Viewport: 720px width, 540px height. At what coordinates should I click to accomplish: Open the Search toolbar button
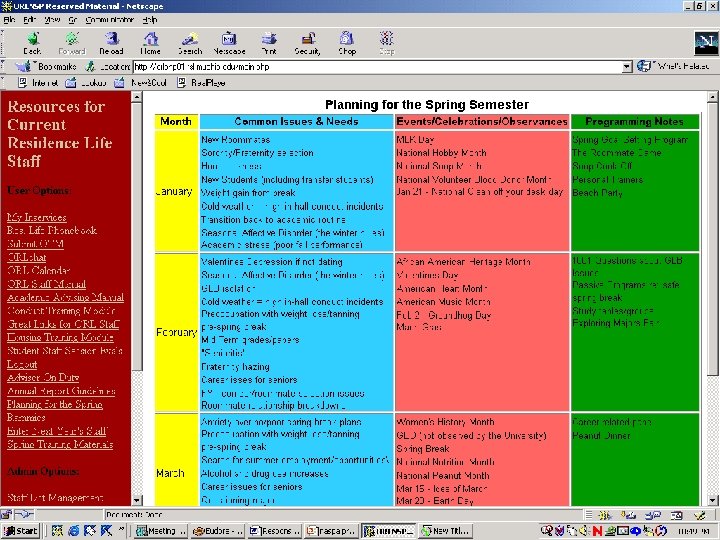[x=190, y=44]
